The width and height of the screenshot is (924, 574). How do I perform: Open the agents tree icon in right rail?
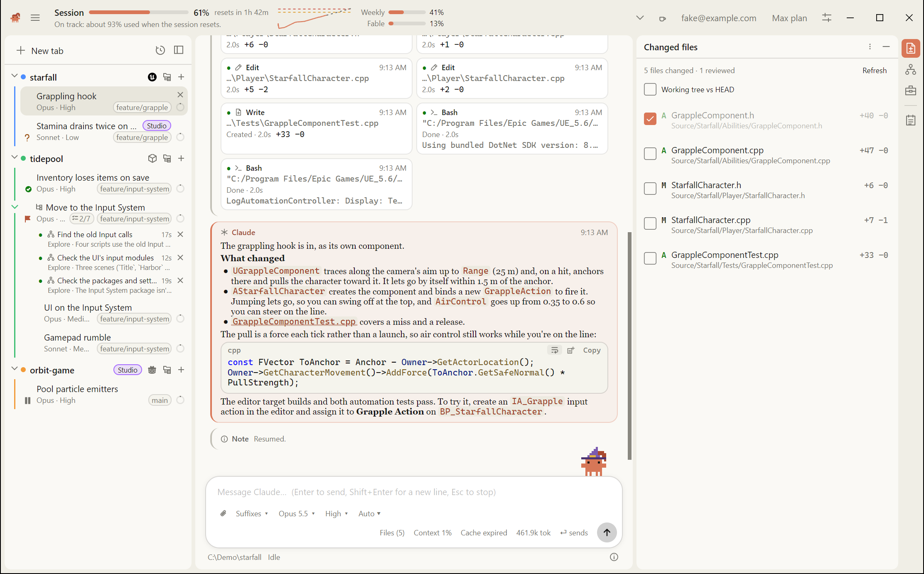pos(911,69)
